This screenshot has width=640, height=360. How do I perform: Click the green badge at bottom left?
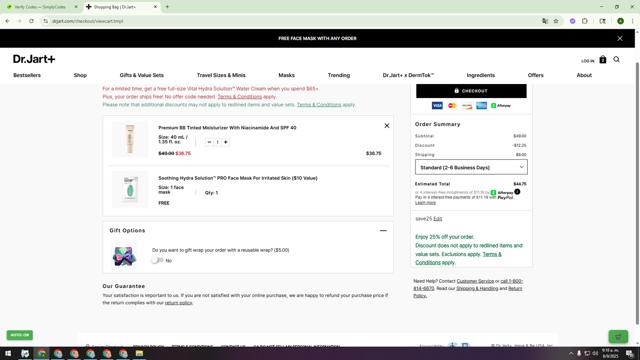pos(20,335)
